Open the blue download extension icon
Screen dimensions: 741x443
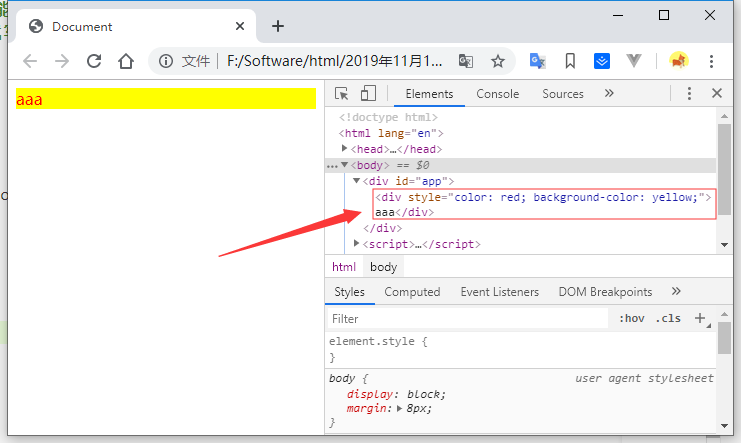pos(602,61)
